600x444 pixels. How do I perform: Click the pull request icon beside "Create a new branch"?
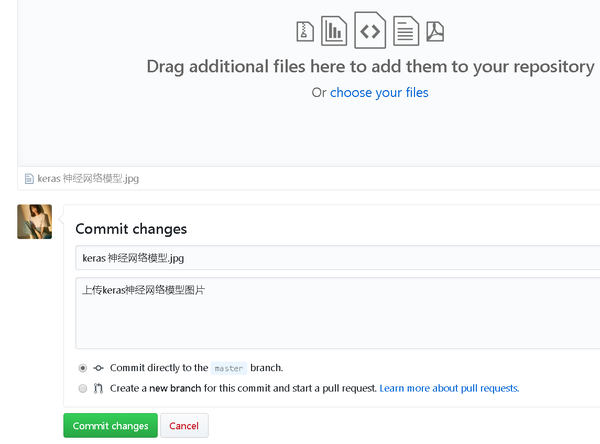(x=98, y=388)
